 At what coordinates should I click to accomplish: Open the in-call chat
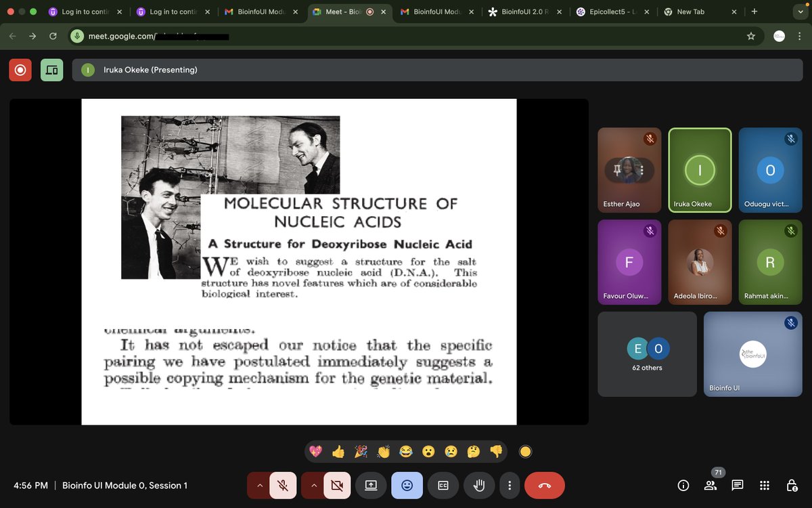click(x=737, y=485)
